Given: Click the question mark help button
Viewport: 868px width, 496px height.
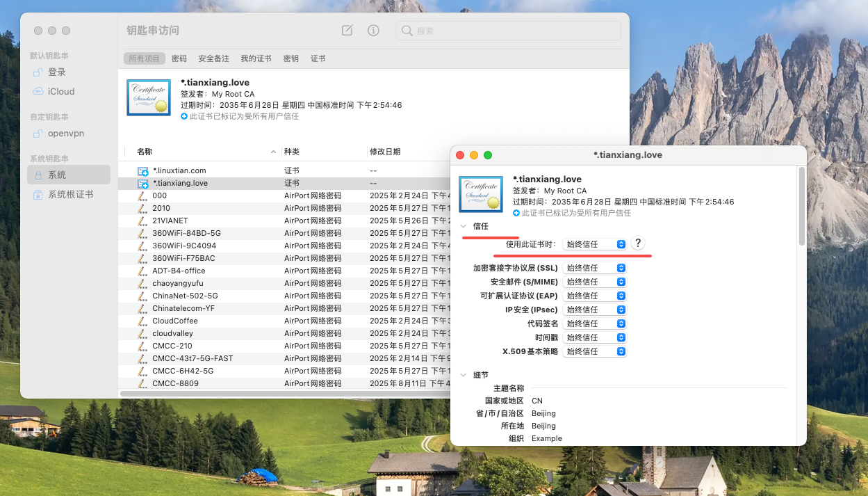Looking at the screenshot, I should pyautogui.click(x=638, y=243).
